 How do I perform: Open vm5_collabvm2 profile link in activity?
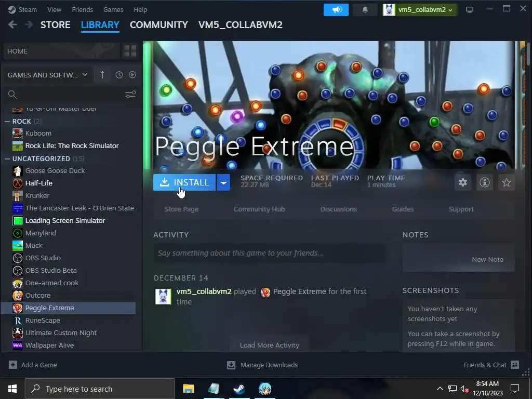pos(204,291)
